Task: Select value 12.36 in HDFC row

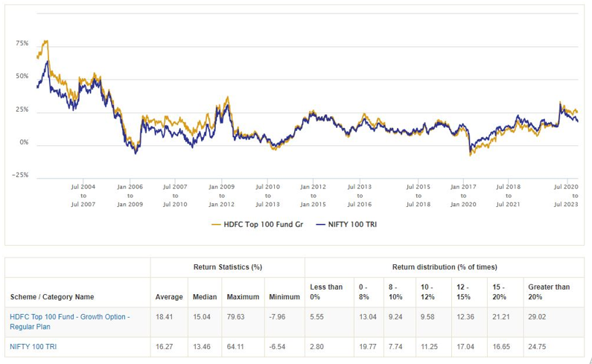Action: (465, 317)
